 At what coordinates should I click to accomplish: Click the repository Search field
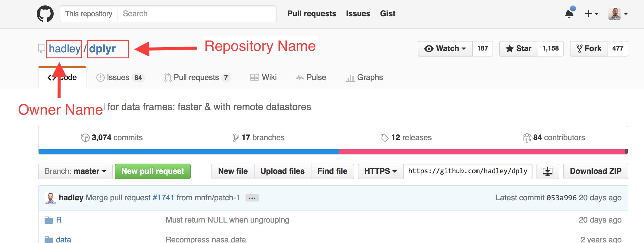(x=196, y=14)
